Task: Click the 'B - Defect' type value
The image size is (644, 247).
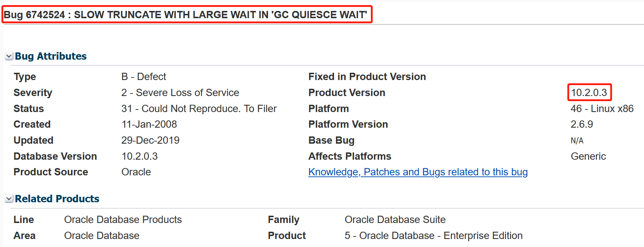Action: pyautogui.click(x=143, y=77)
